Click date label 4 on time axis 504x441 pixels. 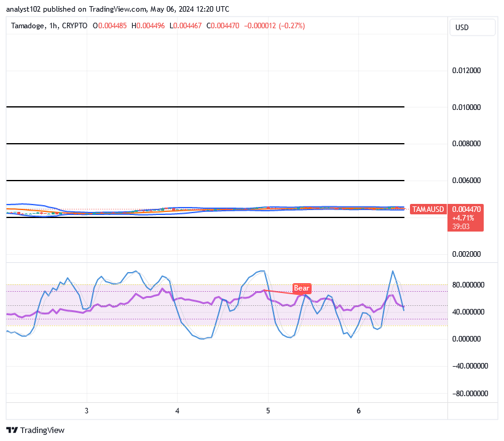point(177,411)
